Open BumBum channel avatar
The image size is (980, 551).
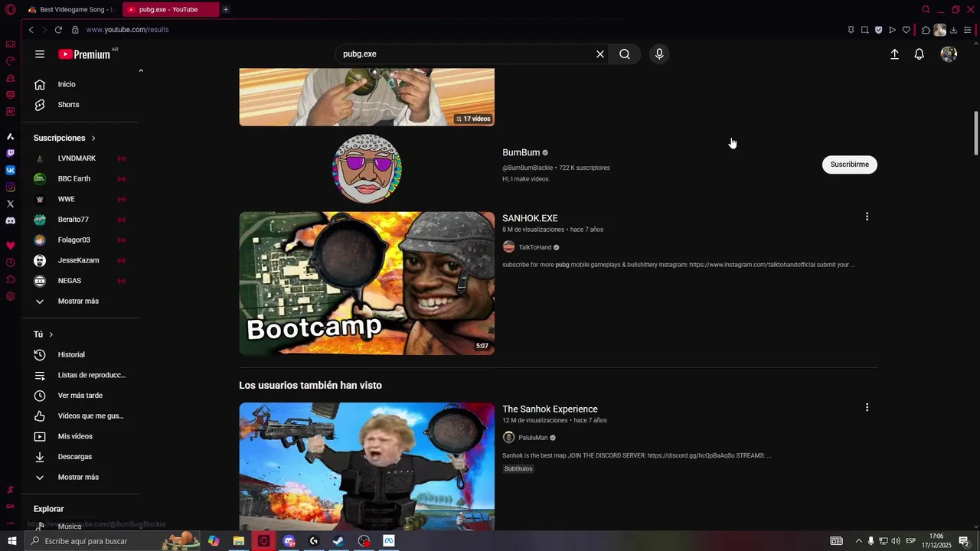[367, 169]
